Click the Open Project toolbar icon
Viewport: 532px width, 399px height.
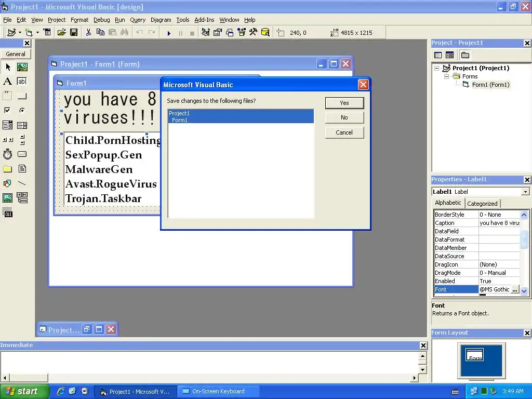point(61,33)
